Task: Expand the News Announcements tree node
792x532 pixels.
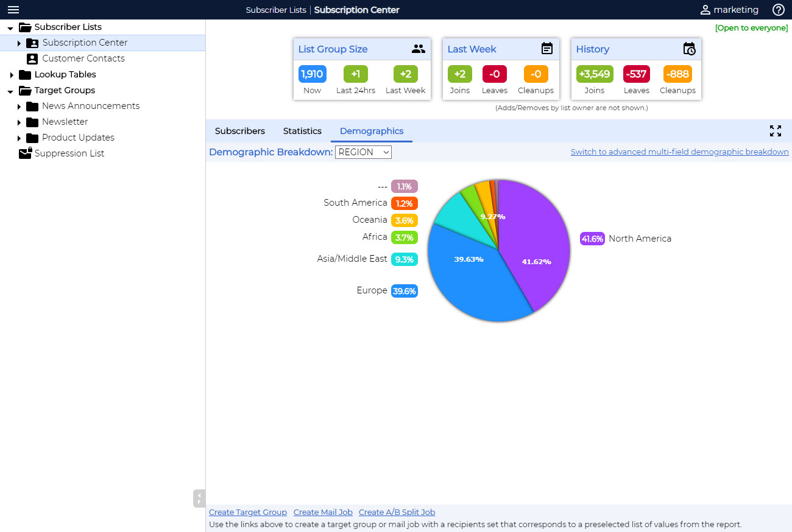Action: coord(19,107)
